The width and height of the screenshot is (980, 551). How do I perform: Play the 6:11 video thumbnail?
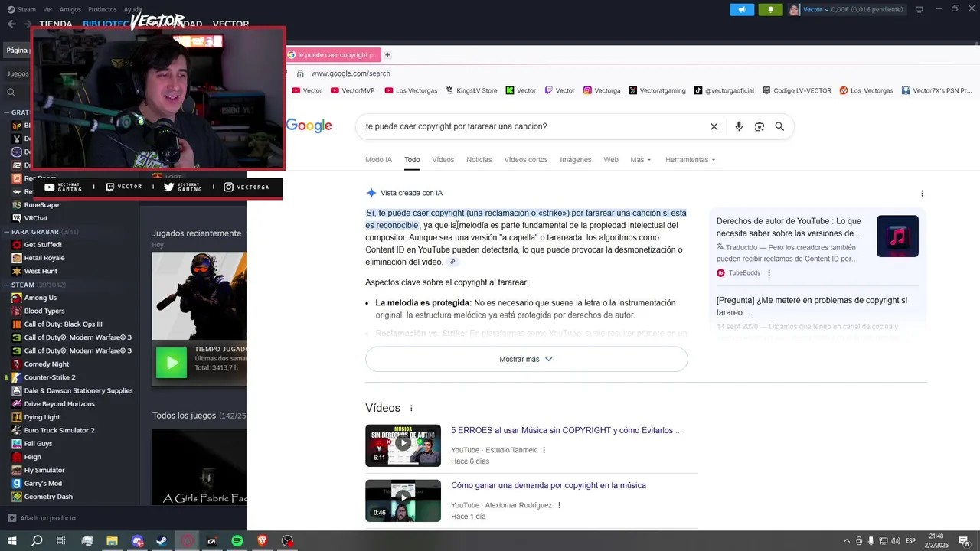pos(403,445)
